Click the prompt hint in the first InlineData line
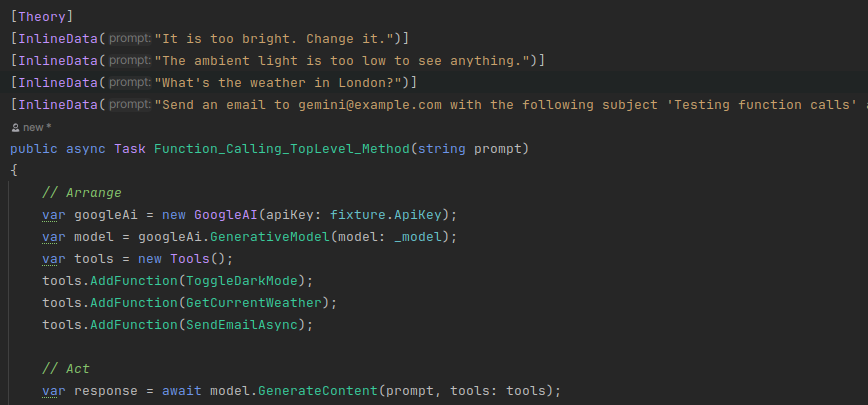868x405 pixels. click(130, 39)
